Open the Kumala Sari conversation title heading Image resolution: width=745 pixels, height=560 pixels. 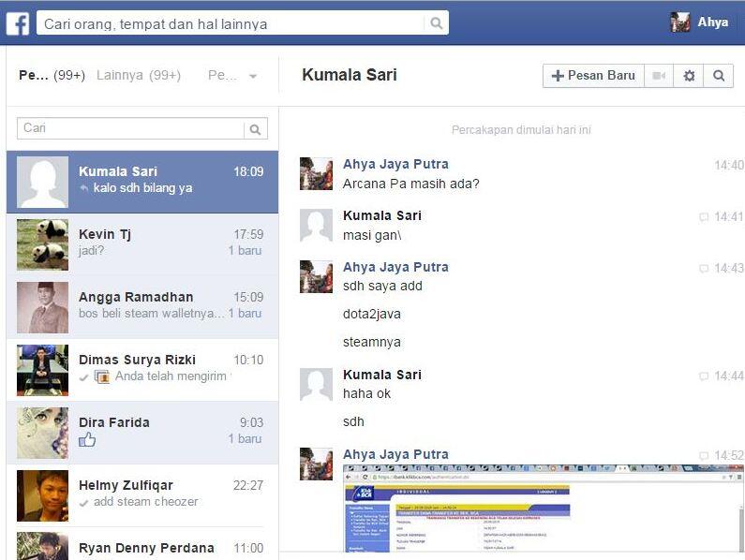[x=350, y=75]
